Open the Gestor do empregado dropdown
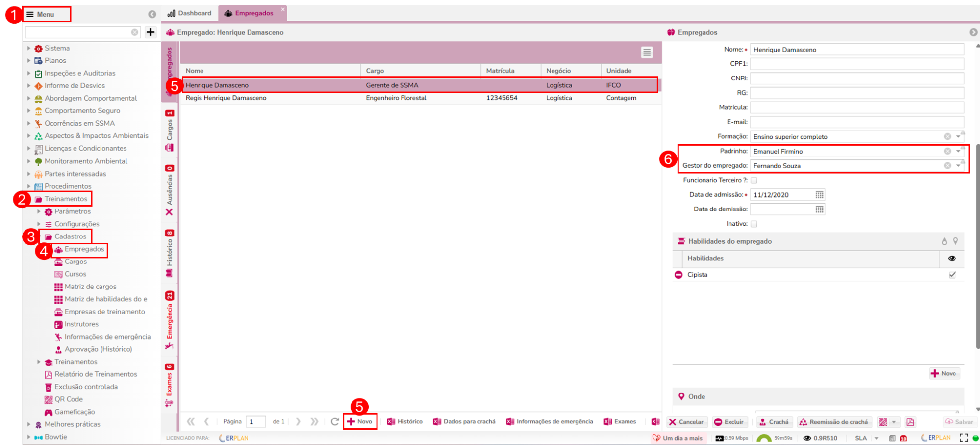980x445 pixels. (x=958, y=166)
